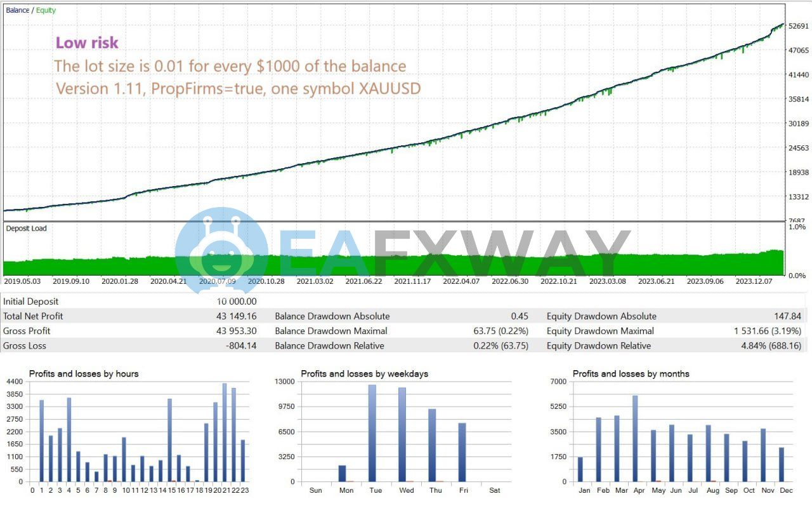Select the 43 149.16 net profit value

(x=236, y=316)
